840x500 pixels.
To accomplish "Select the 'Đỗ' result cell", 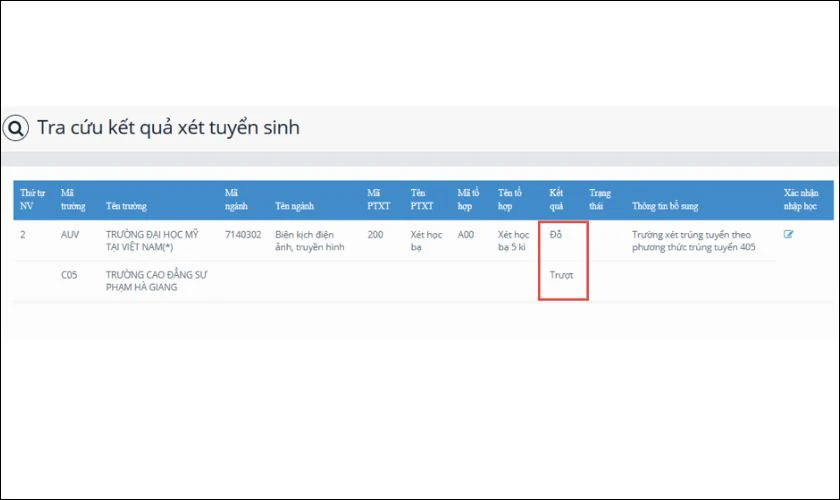I will (556, 234).
